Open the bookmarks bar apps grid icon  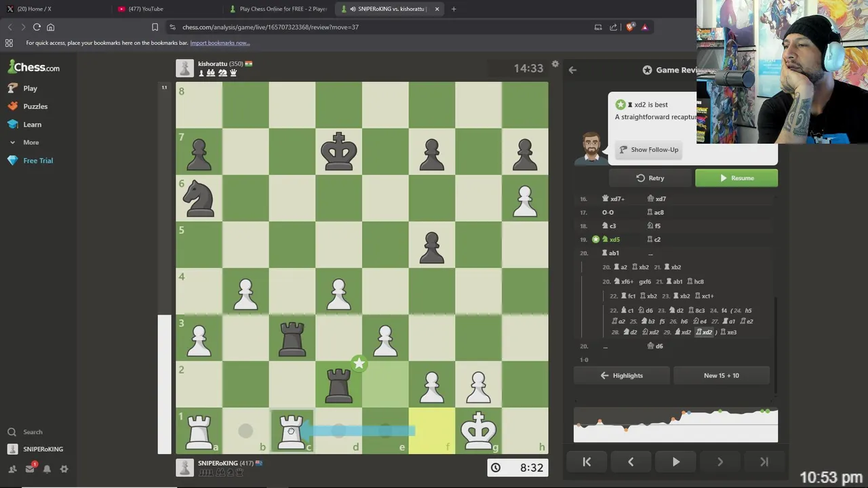(9, 43)
